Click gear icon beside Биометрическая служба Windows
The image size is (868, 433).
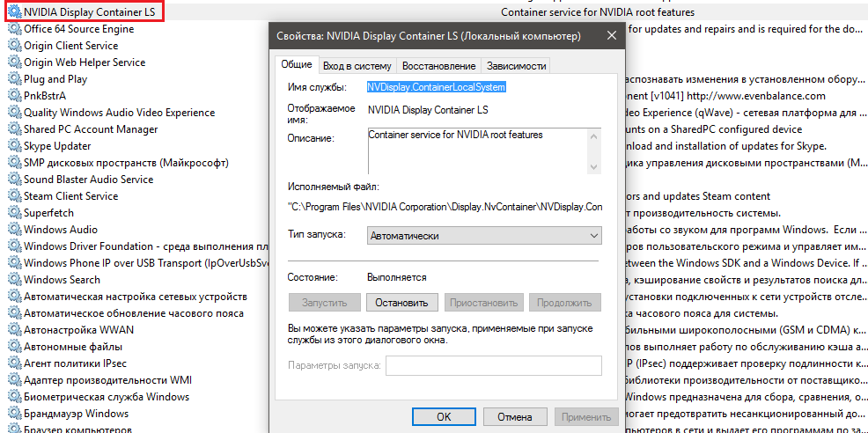tap(14, 396)
